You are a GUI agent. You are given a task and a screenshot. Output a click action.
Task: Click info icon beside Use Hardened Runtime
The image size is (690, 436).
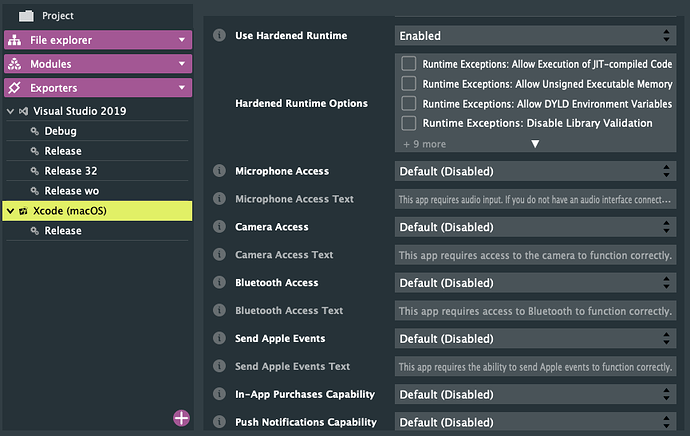click(x=219, y=36)
